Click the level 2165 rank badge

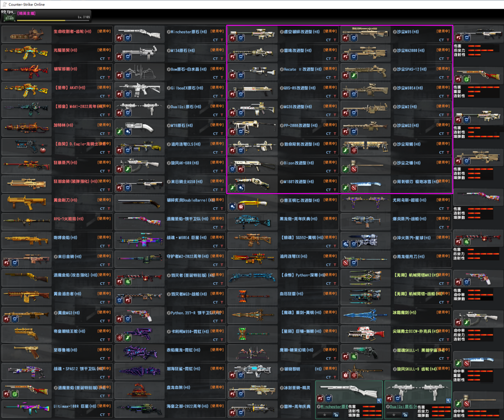[9, 17]
